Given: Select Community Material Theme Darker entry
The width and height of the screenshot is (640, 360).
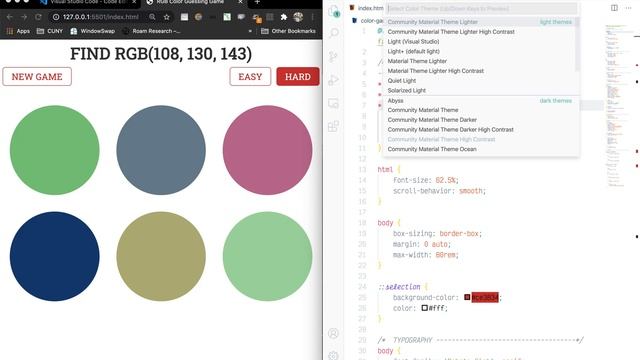Looking at the screenshot, I should click(480, 120).
